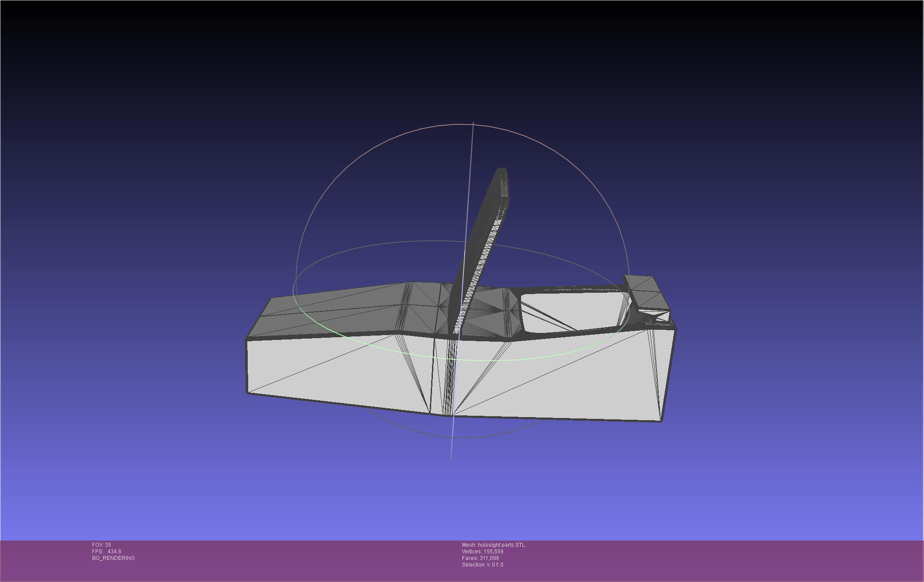Click the FOV: 35 readout
The width and height of the screenshot is (924, 582).
point(101,545)
